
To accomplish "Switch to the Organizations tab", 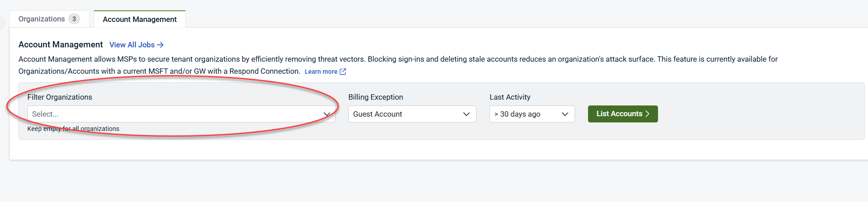I will click(41, 19).
